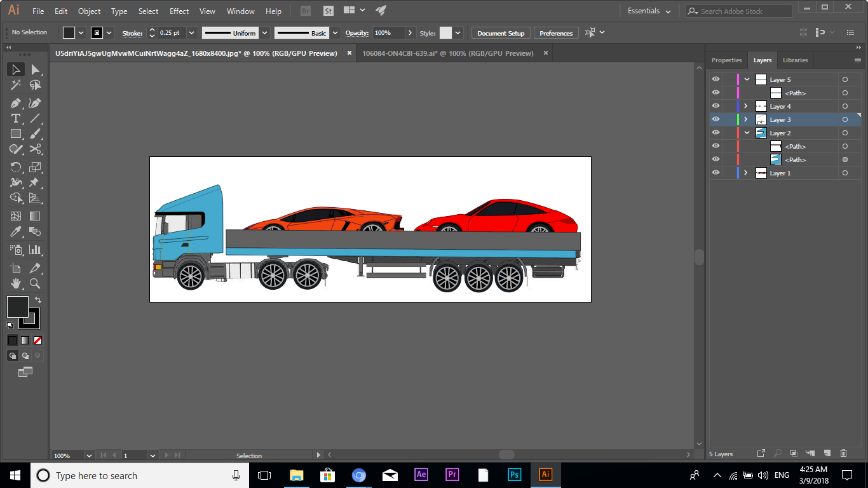The width and height of the screenshot is (868, 488).
Task: Select the Eyedropper tool
Action: pos(16,232)
